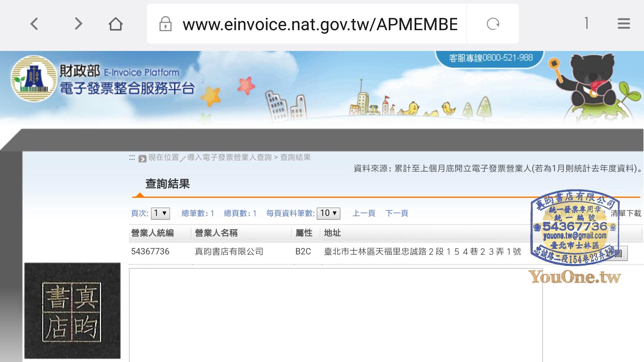Click the 現在位置 breadcrumb arrow icon
This screenshot has height=362, width=644.
pos(143,158)
